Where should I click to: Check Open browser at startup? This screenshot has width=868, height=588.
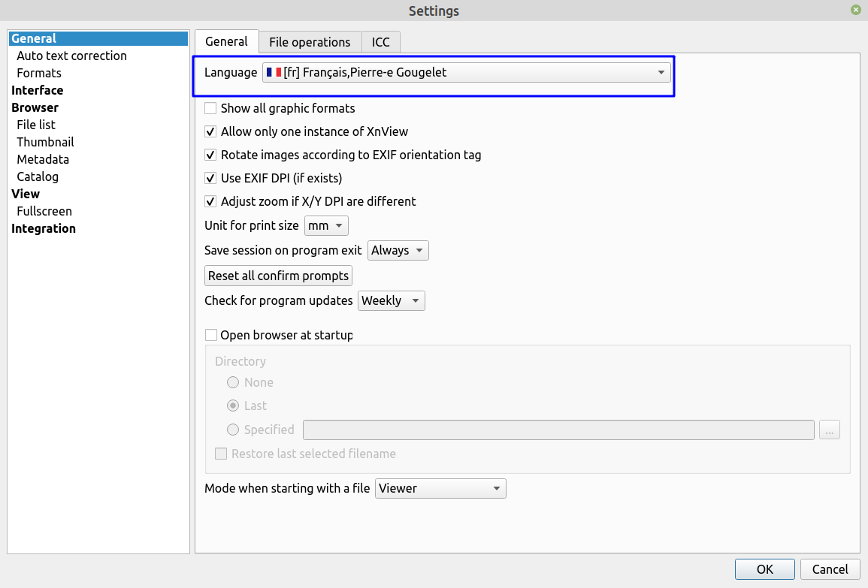click(210, 336)
